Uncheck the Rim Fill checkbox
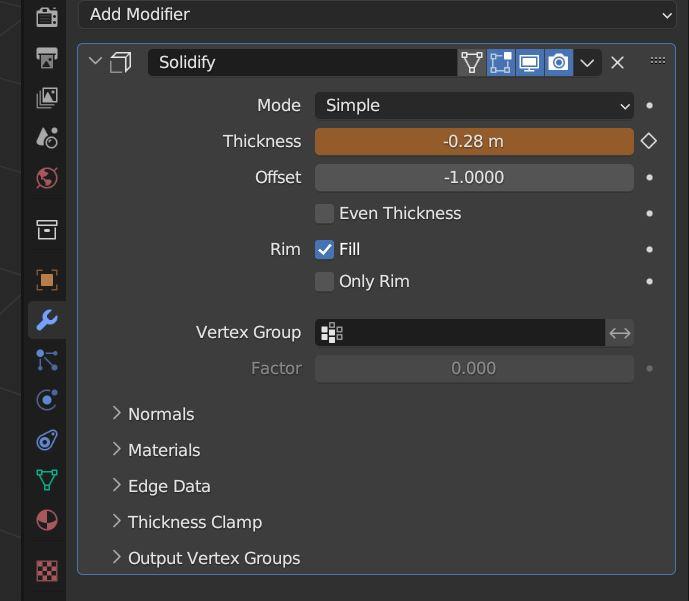 tap(324, 250)
